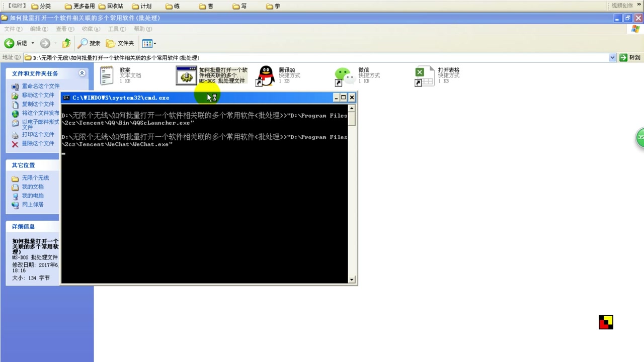Click 移动这个文件 task link
This screenshot has width=644, height=362.
[x=38, y=95]
